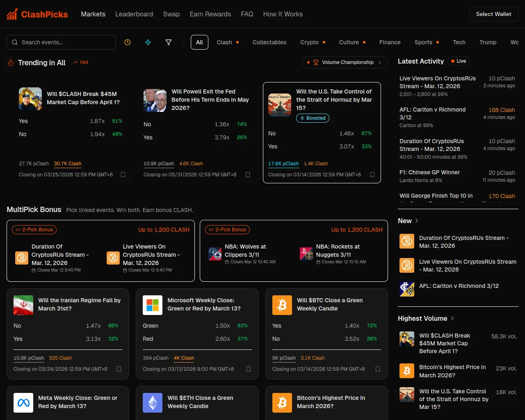Bookmark the Strait of Hormuz event
525x420 pixels.
[372, 175]
